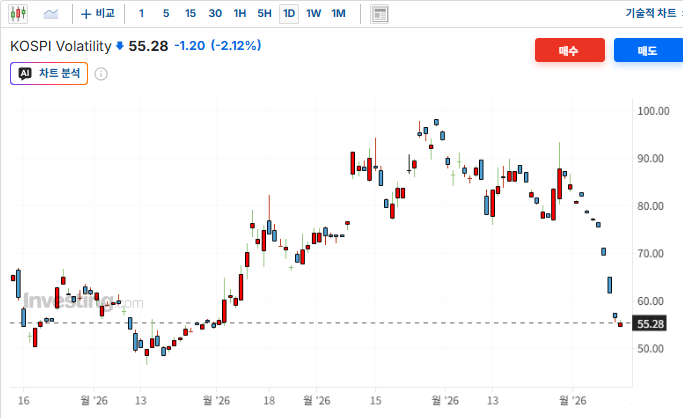Screen dimensions: 683x418
Task: Open the chart layout panel icon
Action: tap(379, 14)
